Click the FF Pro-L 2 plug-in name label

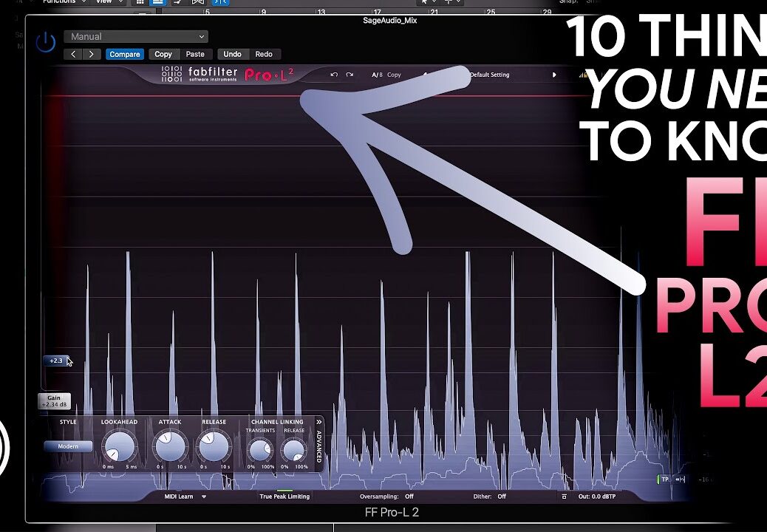(x=392, y=513)
